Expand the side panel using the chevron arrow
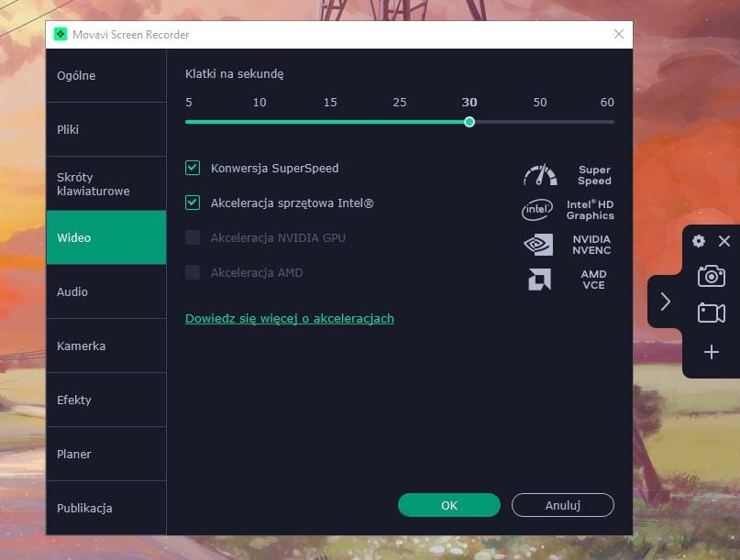Screen dimensions: 740x560 (x=666, y=301)
